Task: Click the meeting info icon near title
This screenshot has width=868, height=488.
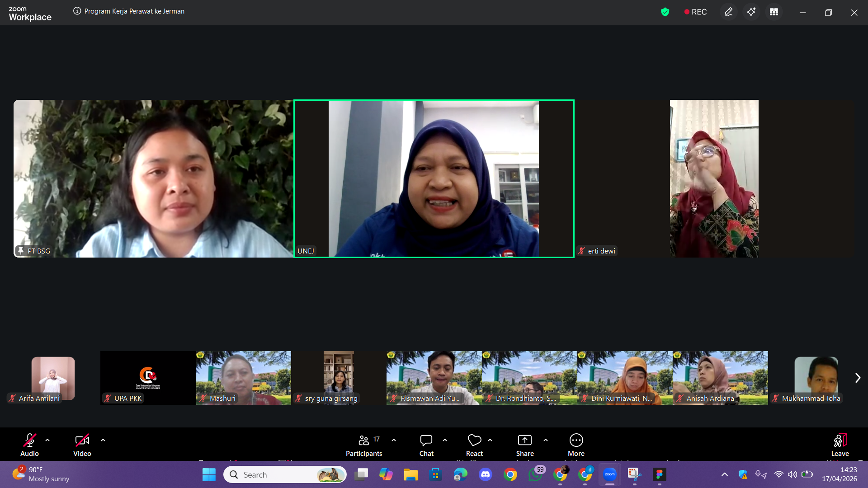Action: point(77,11)
